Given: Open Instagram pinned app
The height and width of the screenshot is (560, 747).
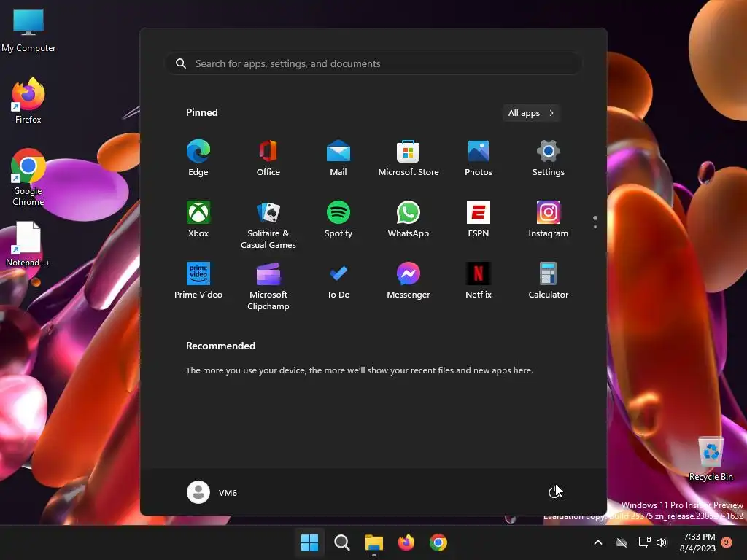Looking at the screenshot, I should coord(549,219).
